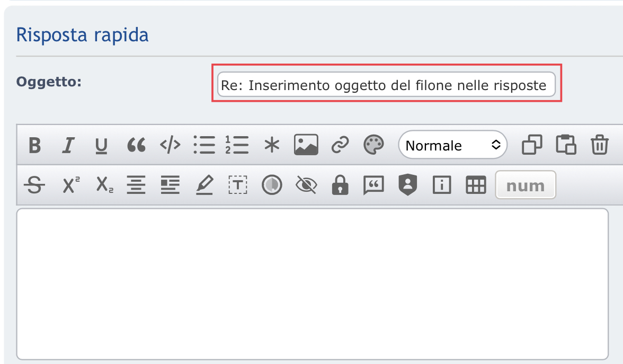Image resolution: width=623 pixels, height=364 pixels.
Task: Open the font color palette
Action: click(373, 145)
